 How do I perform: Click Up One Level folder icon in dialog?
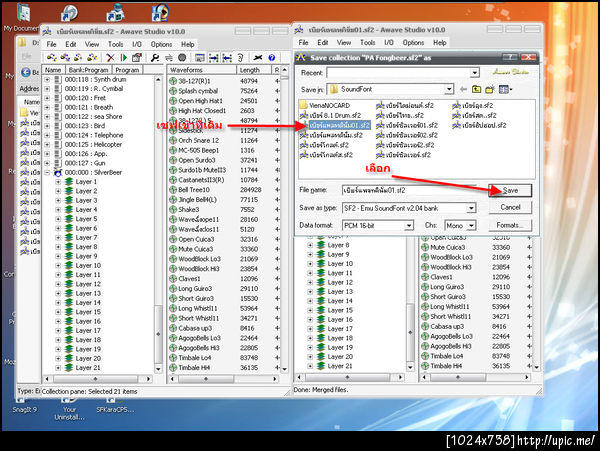[476, 90]
